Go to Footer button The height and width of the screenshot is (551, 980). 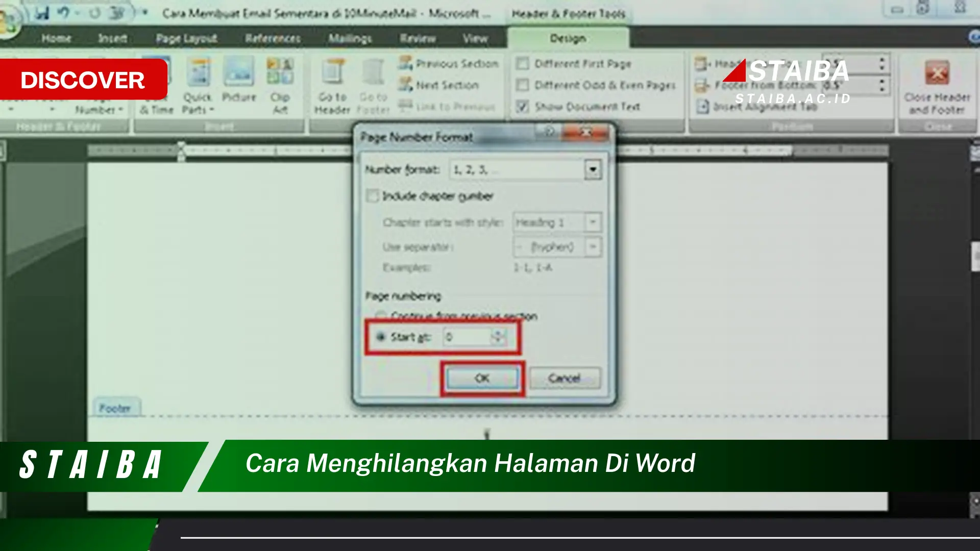point(373,86)
